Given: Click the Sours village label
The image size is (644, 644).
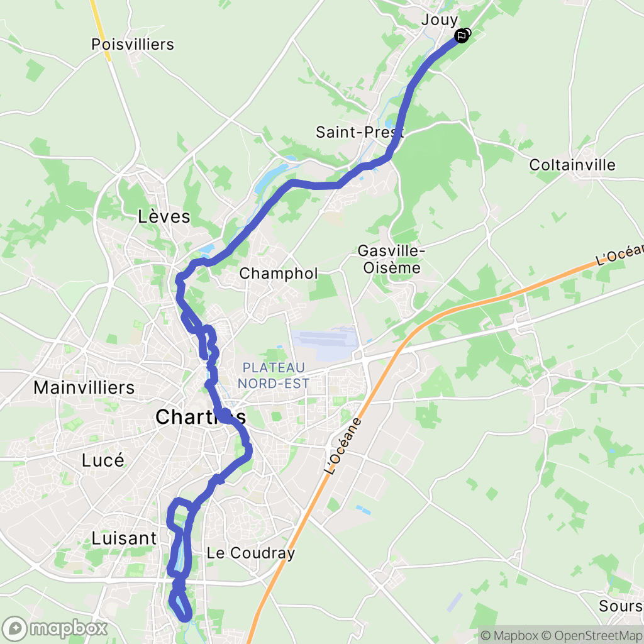Looking at the screenshot, I should [620, 606].
